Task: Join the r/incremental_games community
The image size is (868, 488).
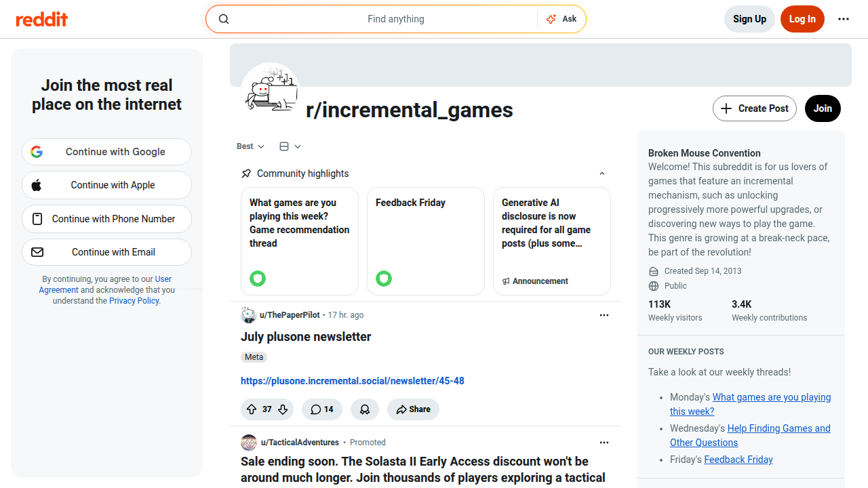Action: tap(823, 108)
